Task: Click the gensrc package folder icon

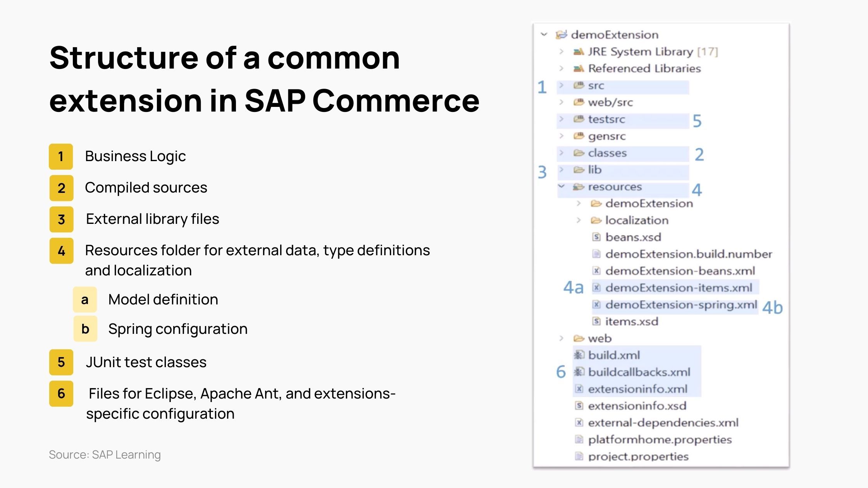Action: pos(579,136)
